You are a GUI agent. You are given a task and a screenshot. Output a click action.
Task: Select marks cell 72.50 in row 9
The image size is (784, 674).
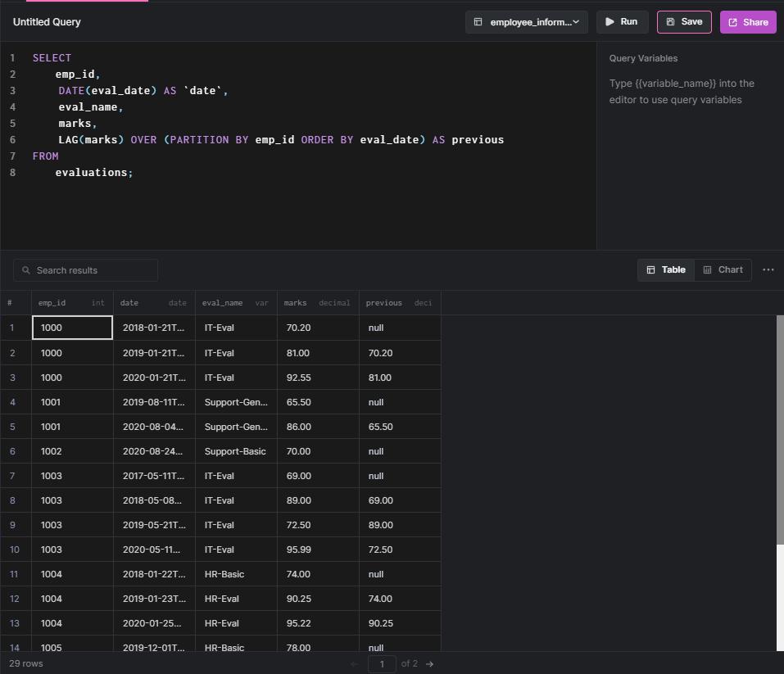click(319, 525)
